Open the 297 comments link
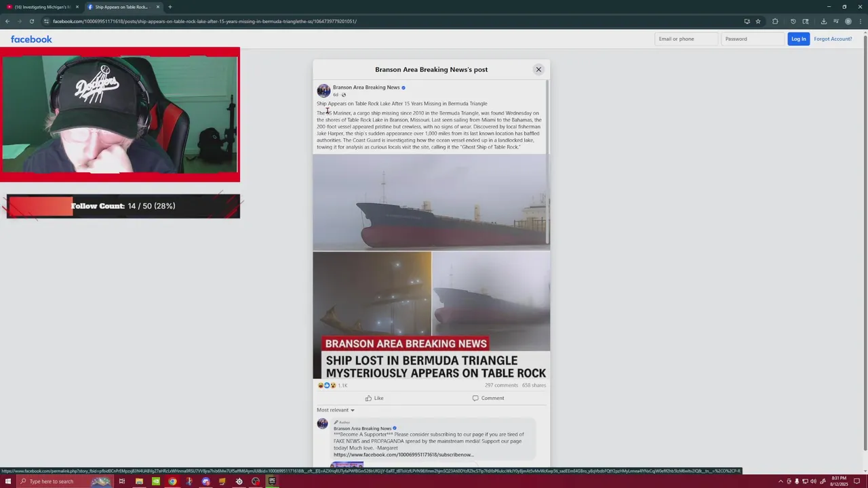 pyautogui.click(x=501, y=385)
